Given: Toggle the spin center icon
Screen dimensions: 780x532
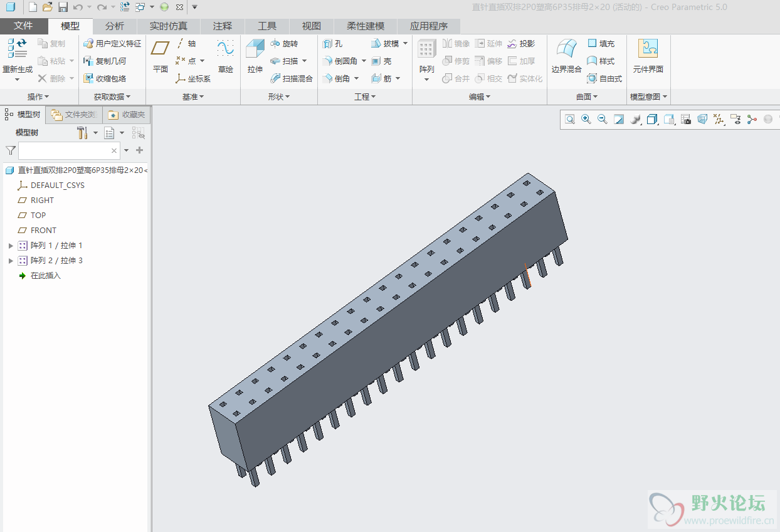Looking at the screenshot, I should click(752, 119).
